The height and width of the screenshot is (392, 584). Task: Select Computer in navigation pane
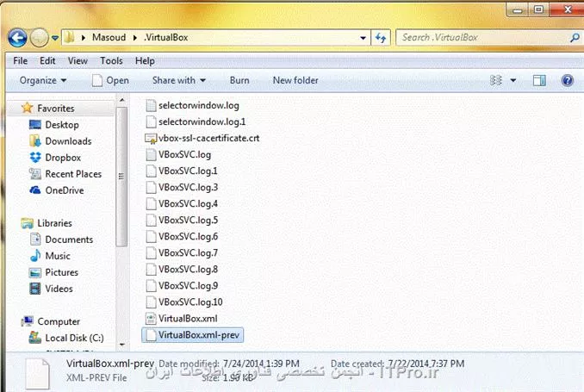click(59, 321)
